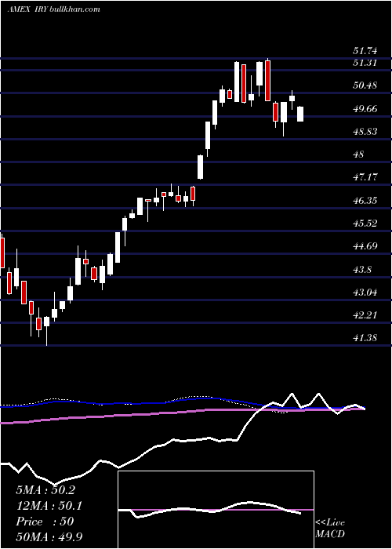Click the last white candlestick on the right
This screenshot has width=392, height=549.
pyautogui.click(x=300, y=115)
